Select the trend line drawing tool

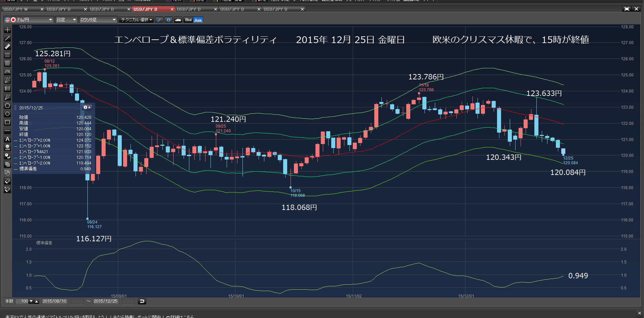[7, 38]
